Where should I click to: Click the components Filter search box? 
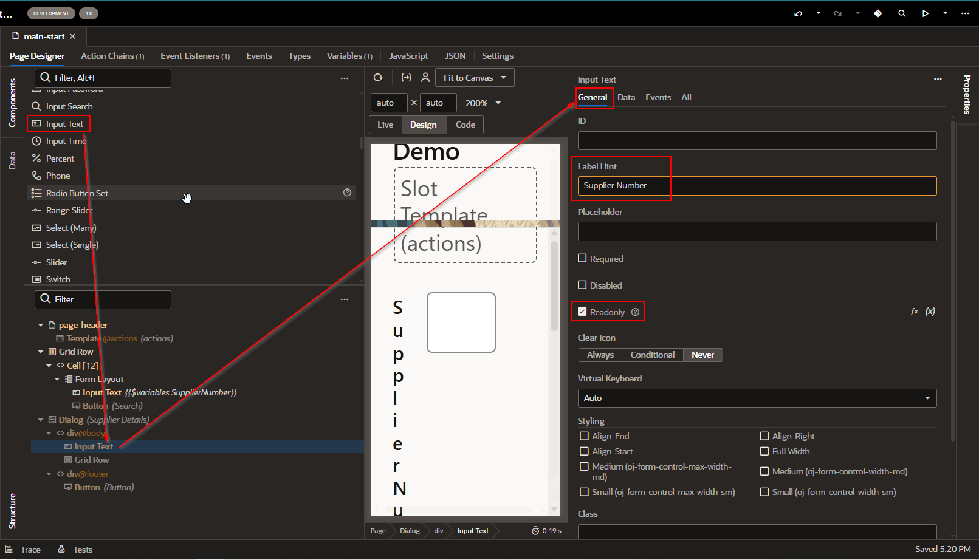(x=103, y=78)
